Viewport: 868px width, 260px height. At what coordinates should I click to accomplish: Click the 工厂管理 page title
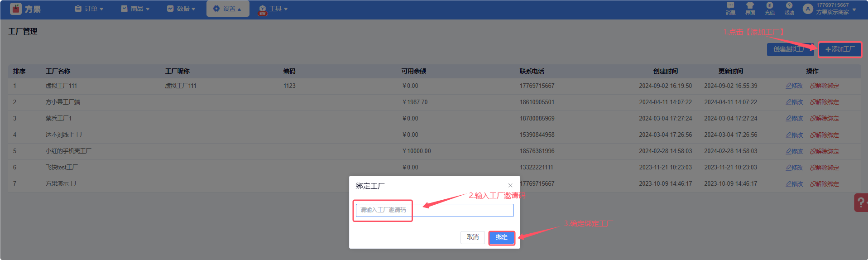tap(23, 31)
